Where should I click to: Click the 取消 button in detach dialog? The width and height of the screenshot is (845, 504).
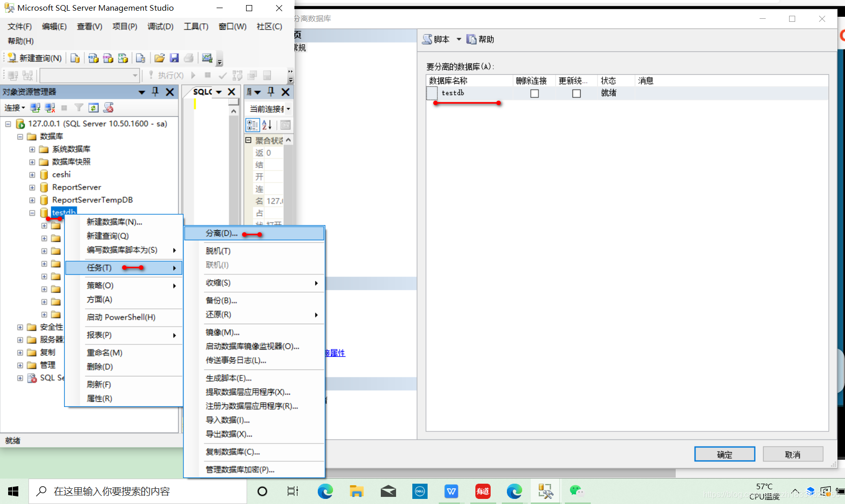[x=793, y=454]
